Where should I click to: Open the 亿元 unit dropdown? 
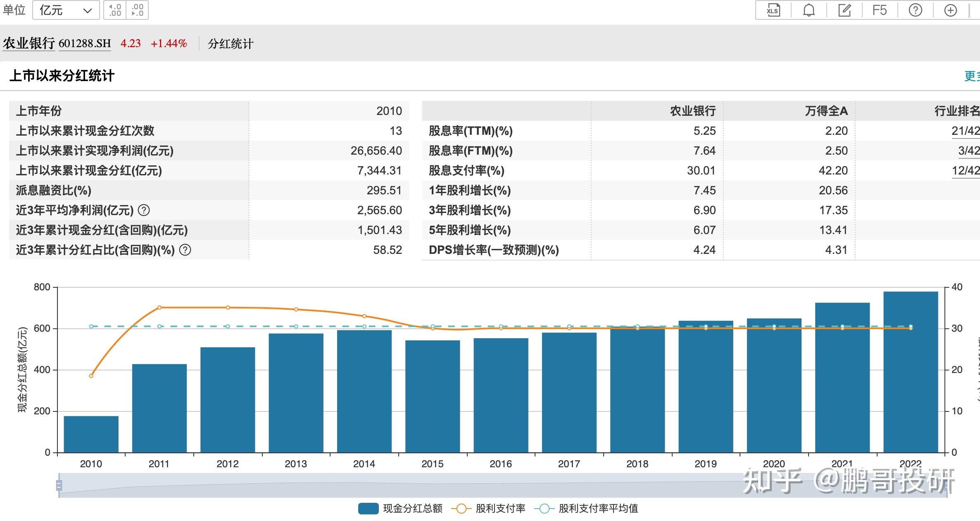coord(66,10)
